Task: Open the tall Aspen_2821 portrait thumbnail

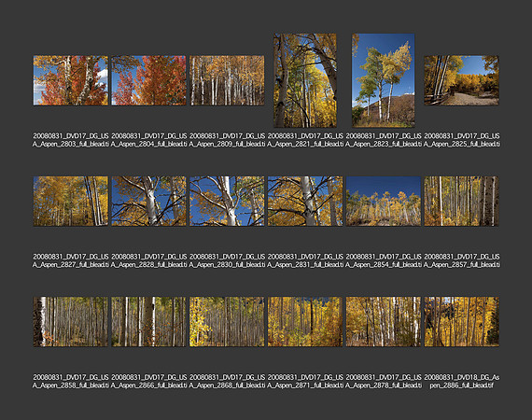Action: pyautogui.click(x=305, y=80)
